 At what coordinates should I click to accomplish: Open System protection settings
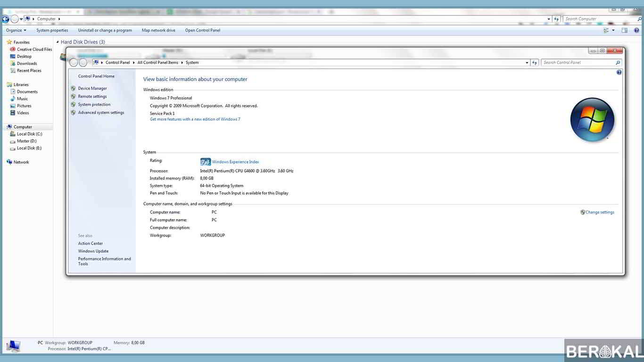[94, 104]
